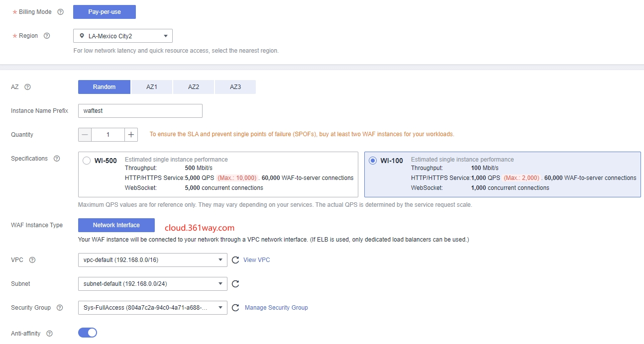The image size is (644, 344).
Task: Open the Region dropdown showing LA-Mexico City2
Action: 122,35
